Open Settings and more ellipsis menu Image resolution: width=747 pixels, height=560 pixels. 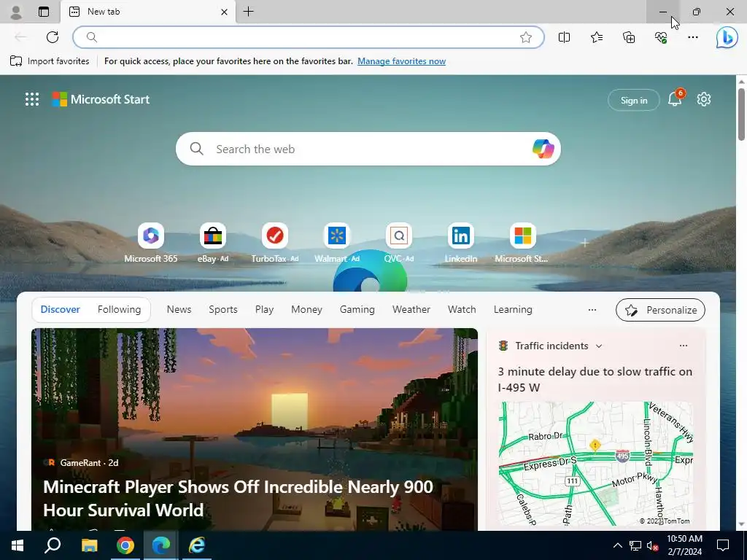(693, 37)
